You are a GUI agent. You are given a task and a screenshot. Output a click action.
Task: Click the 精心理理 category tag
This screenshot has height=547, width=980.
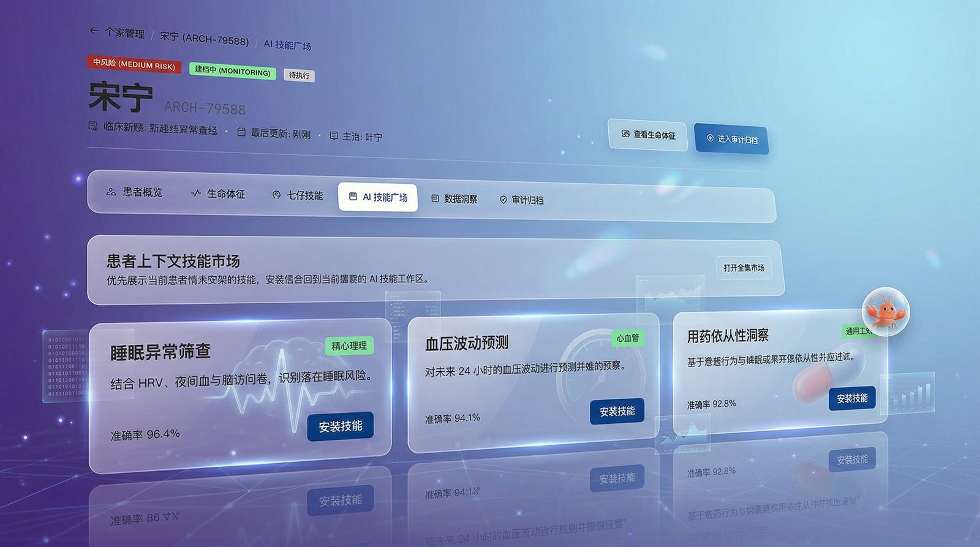click(x=349, y=345)
